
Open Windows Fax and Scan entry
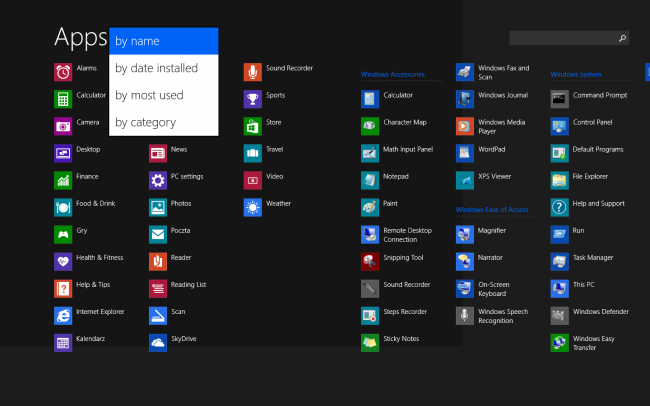(493, 72)
